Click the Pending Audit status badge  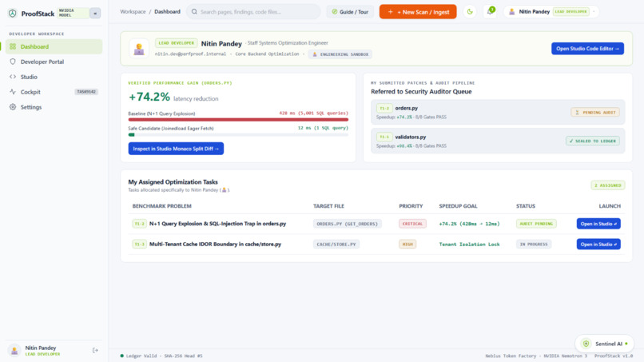tap(595, 112)
